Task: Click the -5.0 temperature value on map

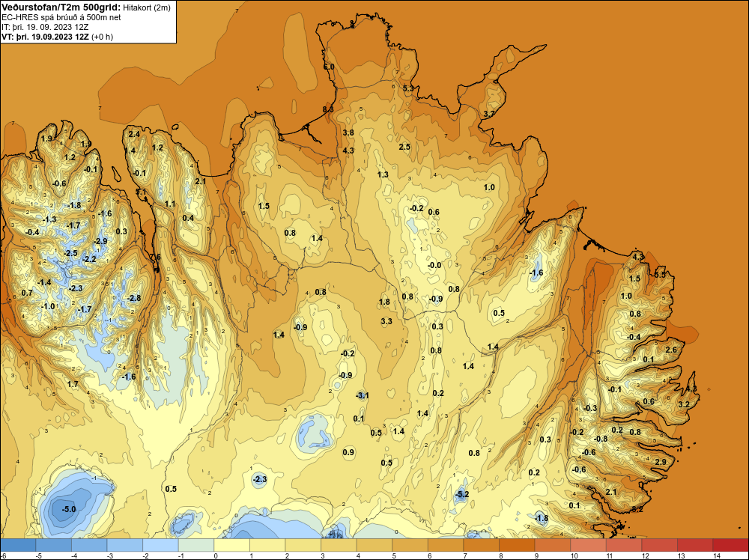Action: coord(69,509)
